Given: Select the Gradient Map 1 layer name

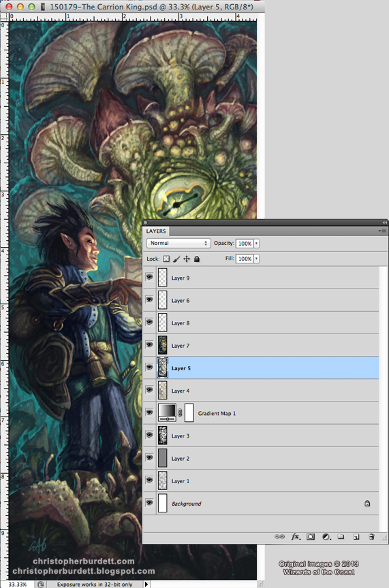Looking at the screenshot, I should 217,413.
